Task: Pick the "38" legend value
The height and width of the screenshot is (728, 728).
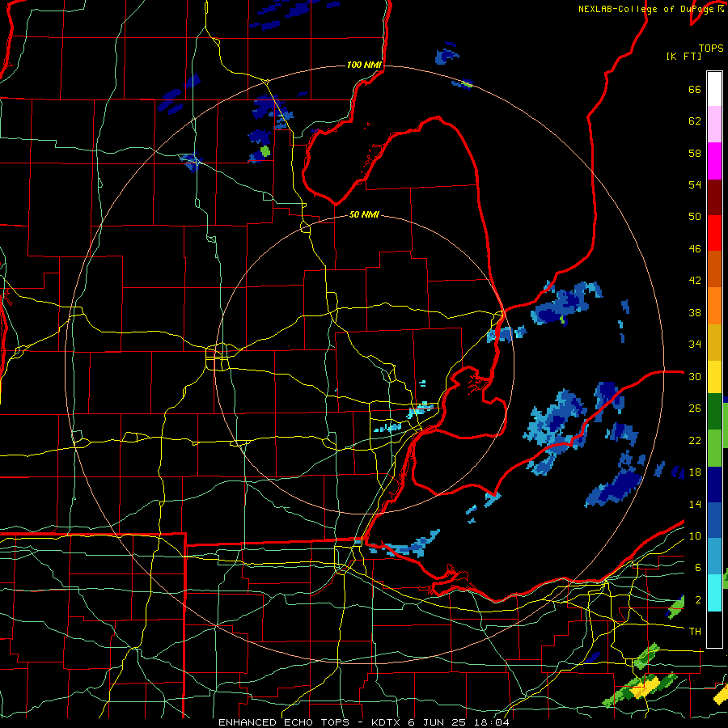Action: coord(695,312)
